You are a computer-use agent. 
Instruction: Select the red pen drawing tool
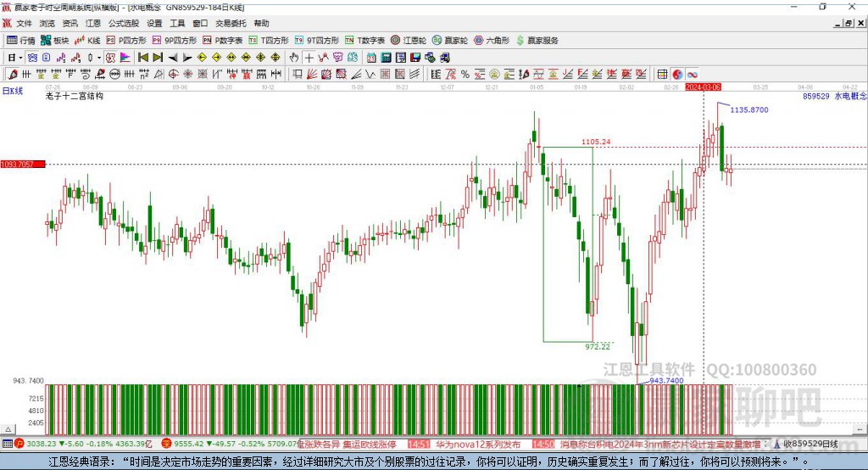[12, 75]
